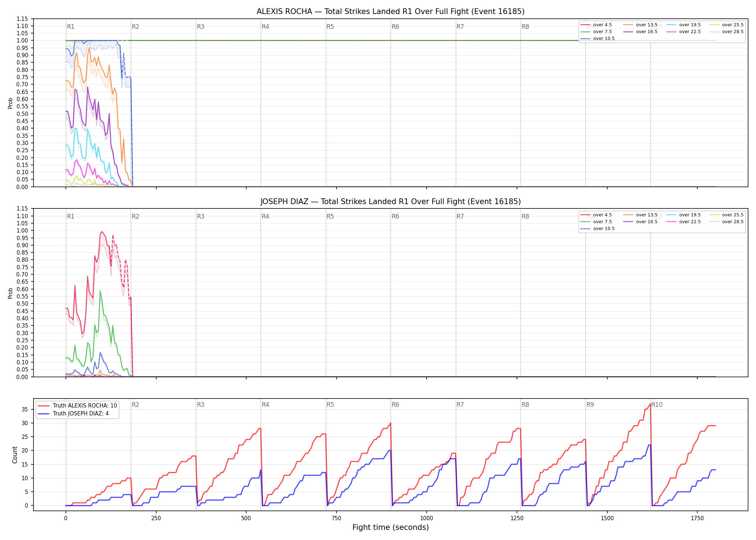Screen dimensions: 756x540
Task: Click the x-axis tick label 750
Action: 337,518
